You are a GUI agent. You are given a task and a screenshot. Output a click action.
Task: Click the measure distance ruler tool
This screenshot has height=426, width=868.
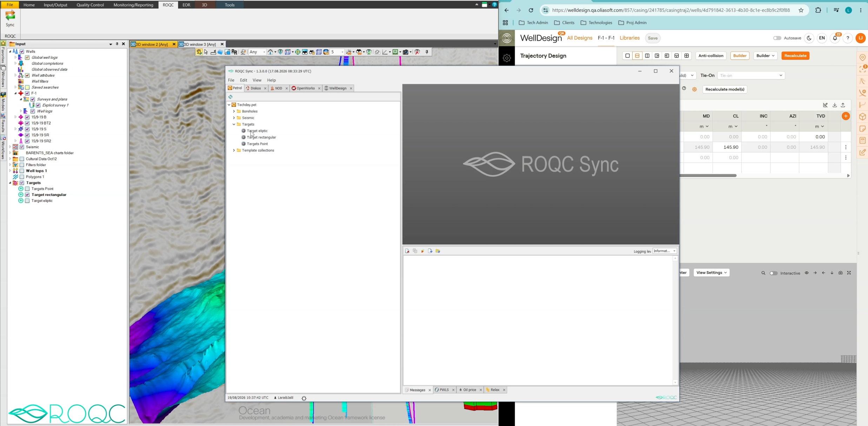213,52
